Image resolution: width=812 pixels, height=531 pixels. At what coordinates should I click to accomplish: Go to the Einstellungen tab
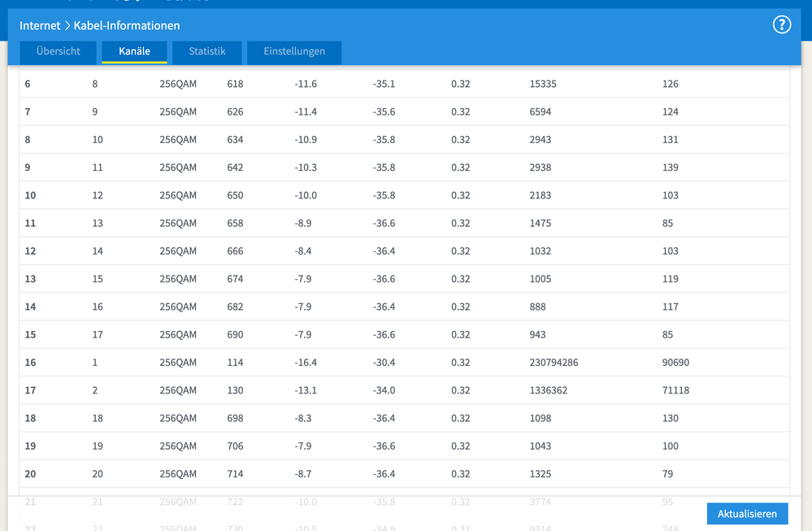294,51
